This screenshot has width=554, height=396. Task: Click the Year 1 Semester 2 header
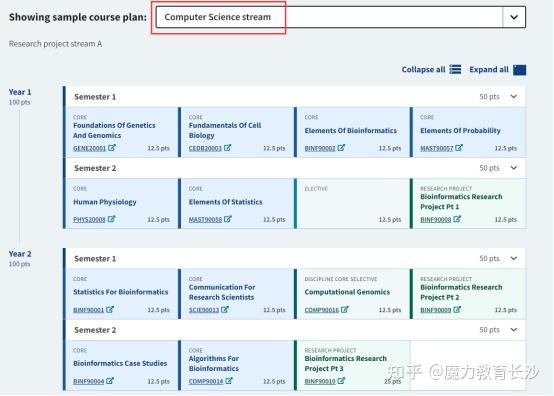click(x=295, y=168)
